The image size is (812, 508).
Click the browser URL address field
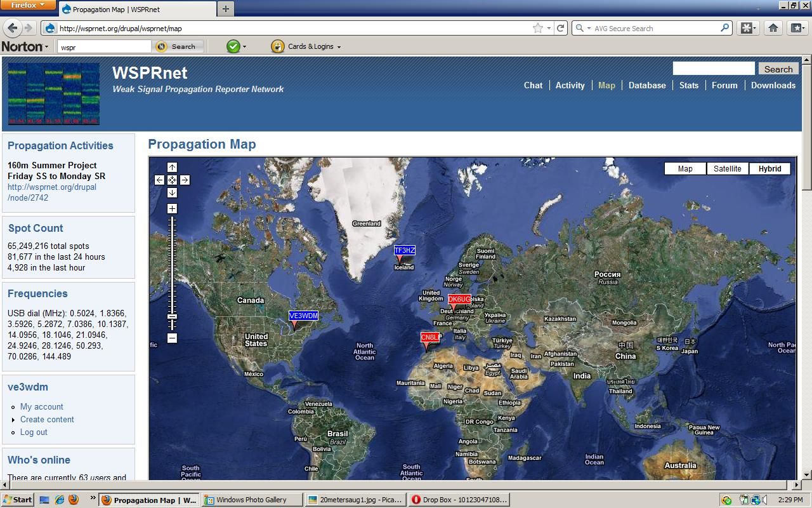[293, 28]
